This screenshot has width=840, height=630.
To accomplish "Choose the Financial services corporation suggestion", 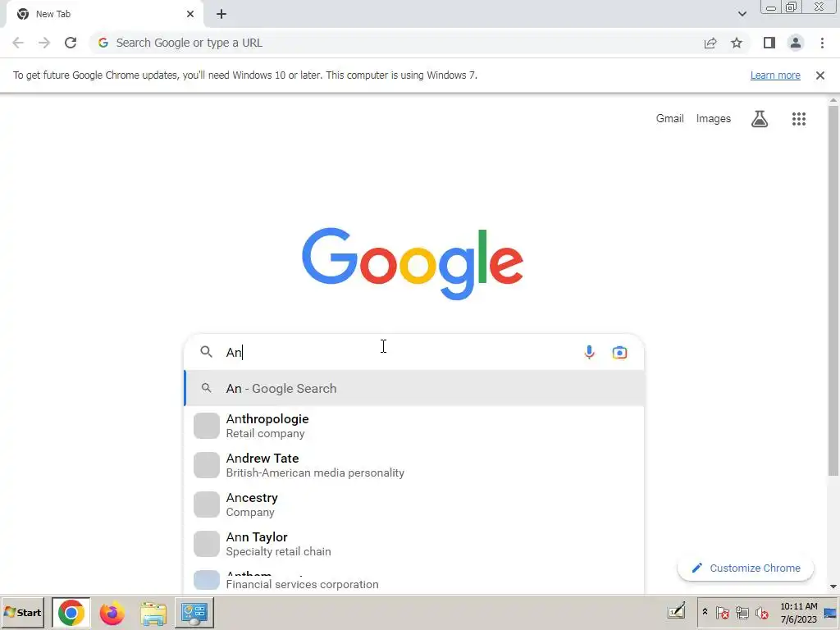I will point(414,580).
